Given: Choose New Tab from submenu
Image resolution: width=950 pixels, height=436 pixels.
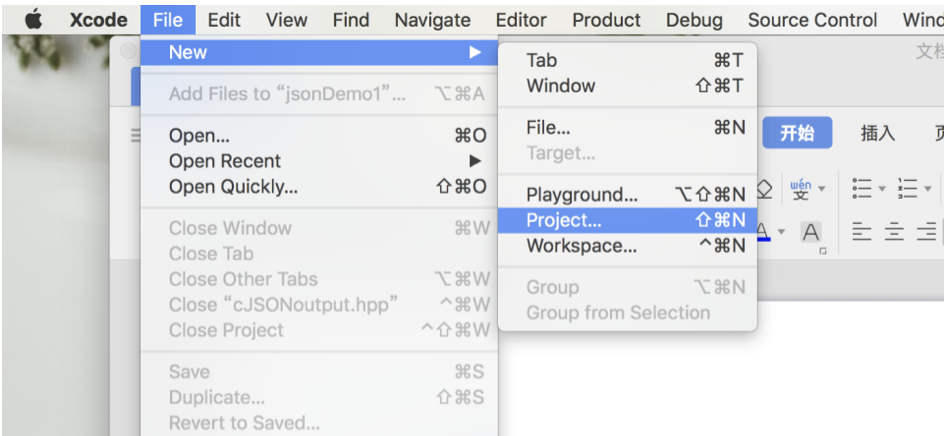Looking at the screenshot, I should pos(628,61).
